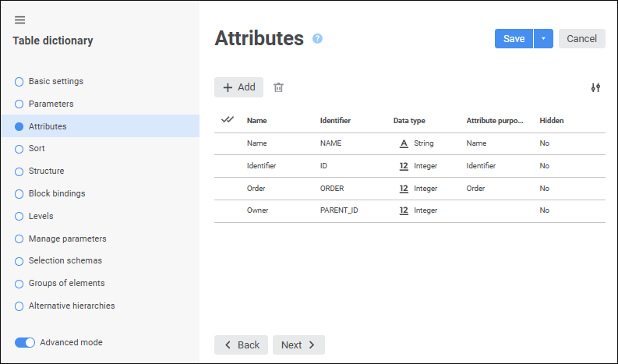Viewport: 618px width, 364px height.
Task: Go to the Sort section
Action: tap(37, 148)
